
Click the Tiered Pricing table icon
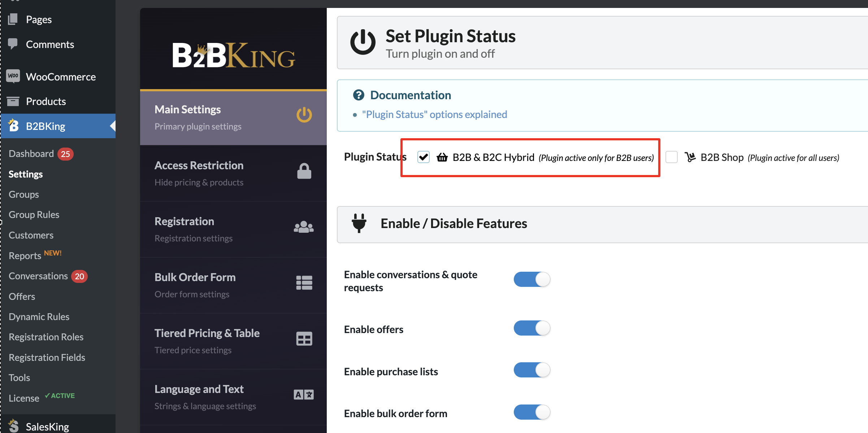point(304,339)
